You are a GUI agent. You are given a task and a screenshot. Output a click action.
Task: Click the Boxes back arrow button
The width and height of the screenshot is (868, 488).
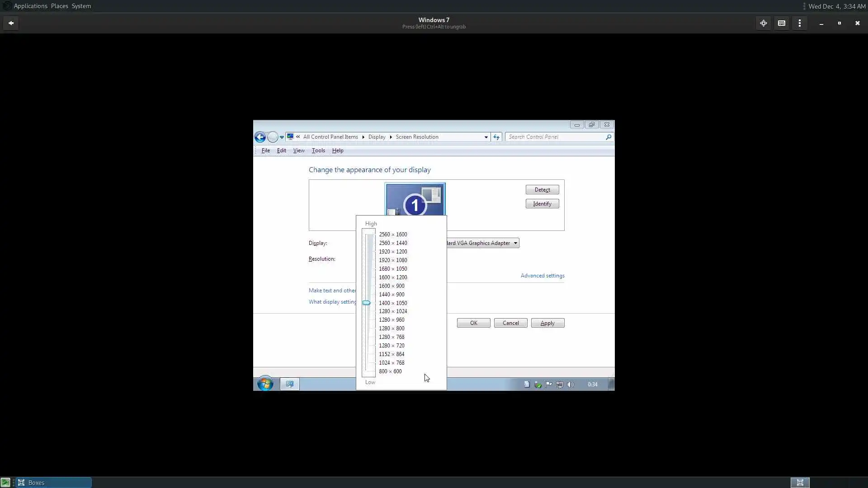pos(11,23)
